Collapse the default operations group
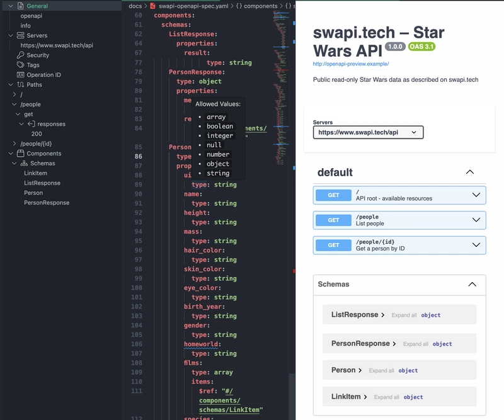 [x=470, y=172]
